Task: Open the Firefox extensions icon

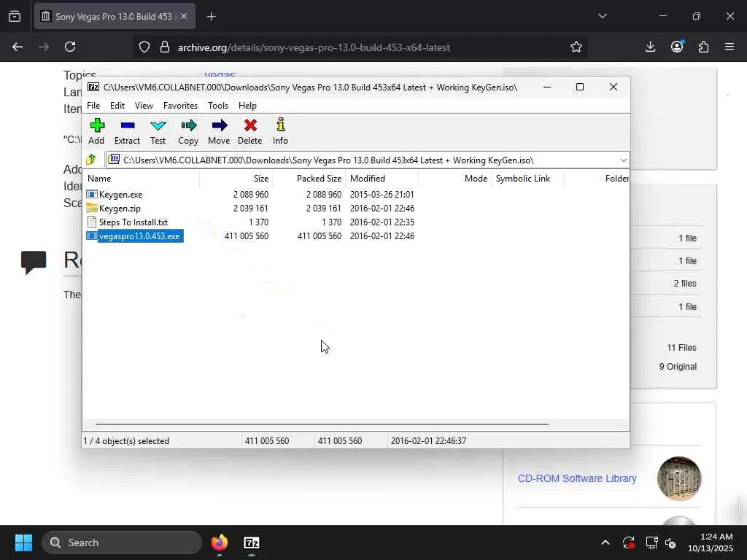Action: [x=703, y=47]
